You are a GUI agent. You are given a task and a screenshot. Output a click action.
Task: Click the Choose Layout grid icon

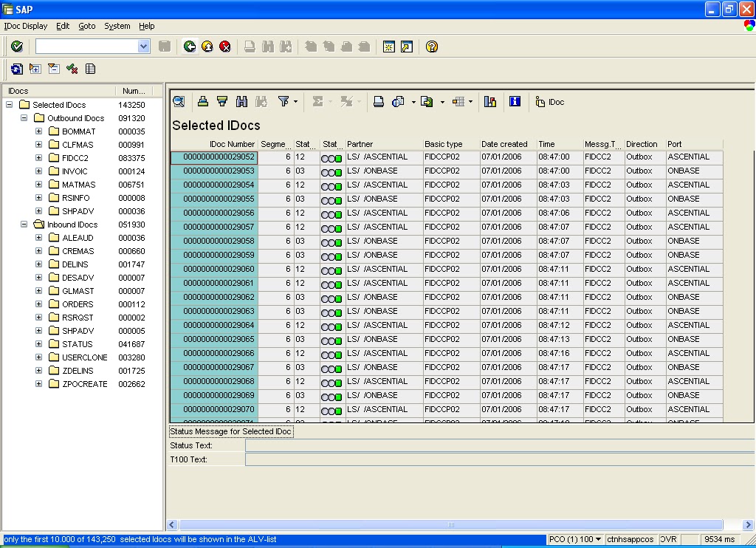(458, 101)
